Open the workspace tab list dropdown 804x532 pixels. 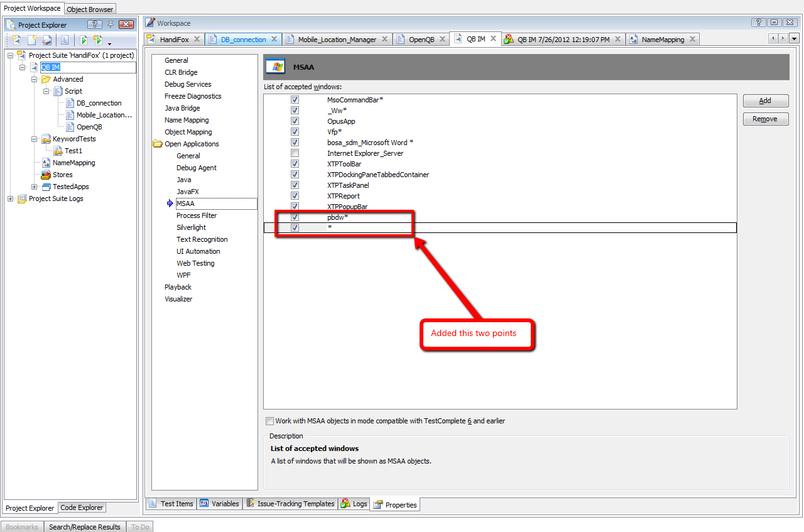(794, 39)
